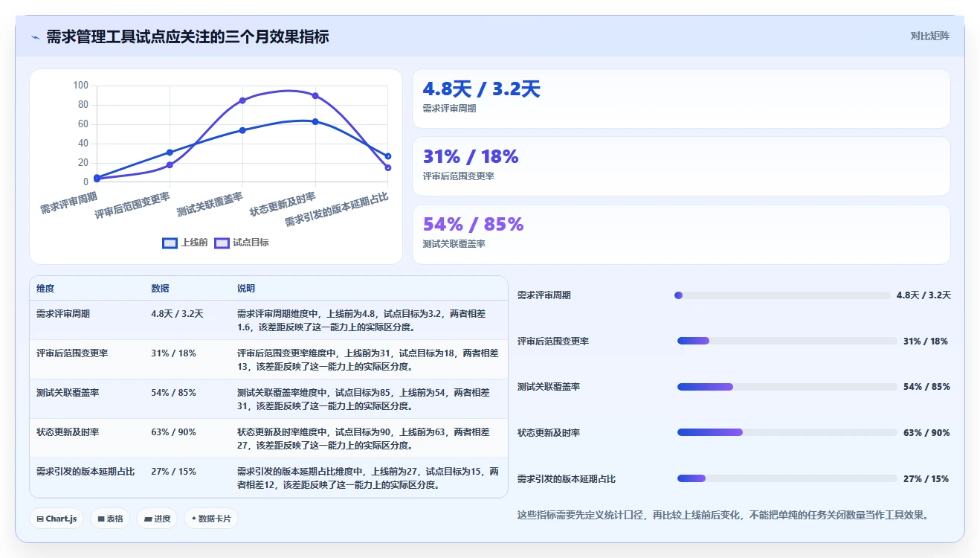The width and height of the screenshot is (980, 558).
Task: Click the 数据 column header
Action: [160, 289]
